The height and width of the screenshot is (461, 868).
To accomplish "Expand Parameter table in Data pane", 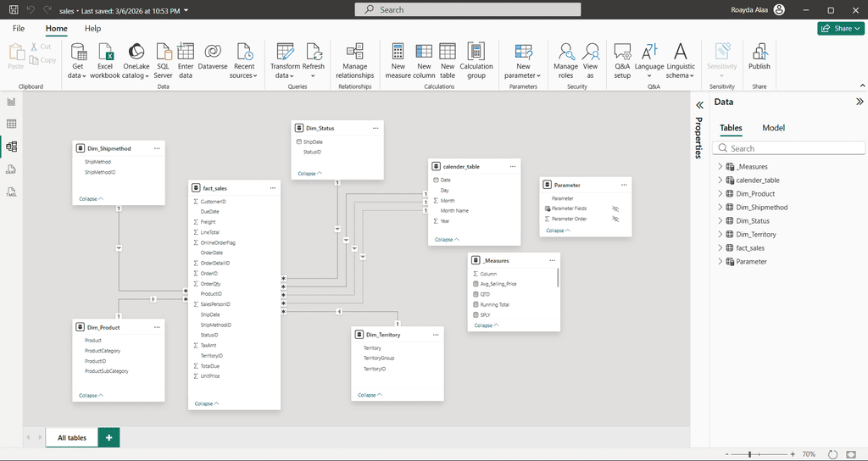I will pos(721,261).
